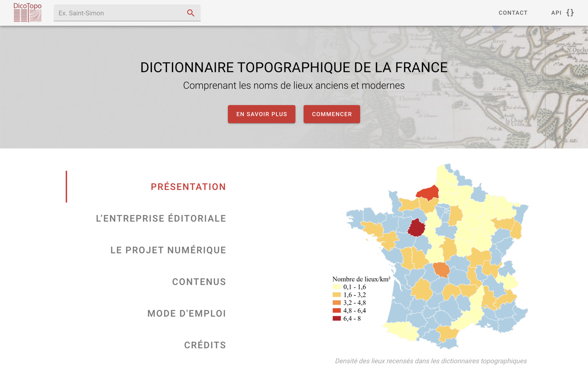
Task: Show the MODE D'EMPLOI section
Action: coord(187,314)
